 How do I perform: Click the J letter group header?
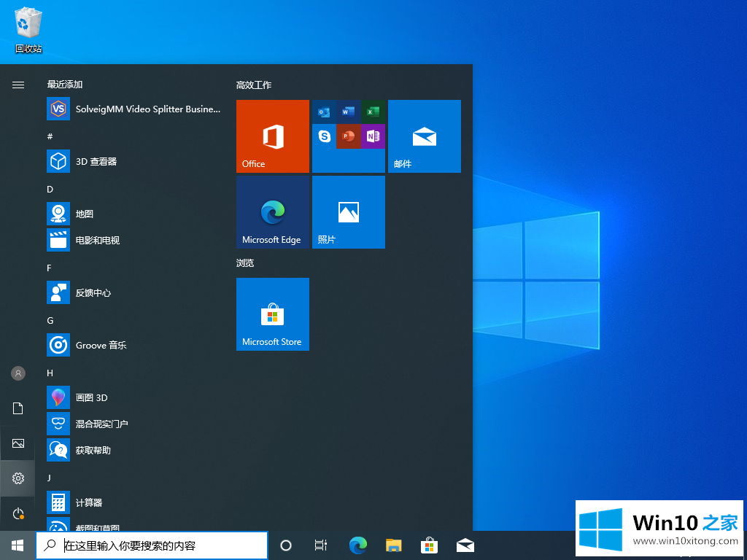tap(49, 478)
